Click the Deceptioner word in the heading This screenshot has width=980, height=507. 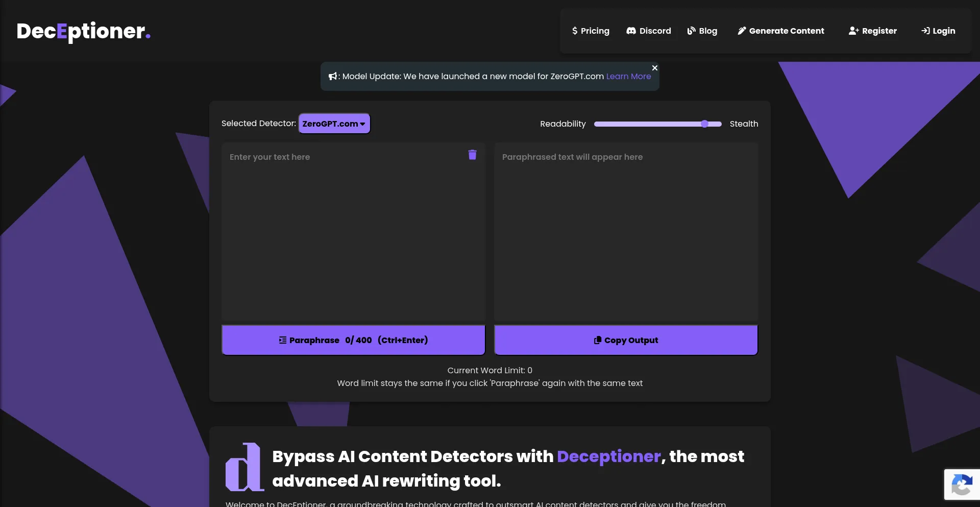(x=609, y=456)
